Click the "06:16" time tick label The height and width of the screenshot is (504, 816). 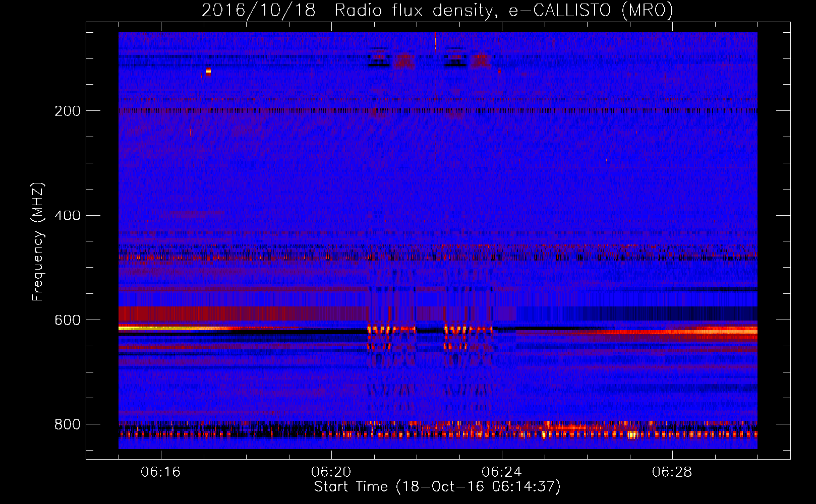pyautogui.click(x=161, y=472)
